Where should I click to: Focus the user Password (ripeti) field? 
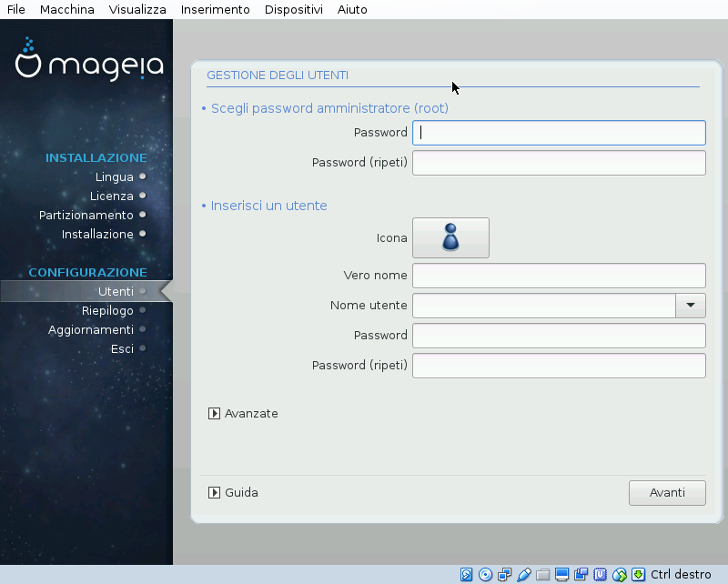pos(559,366)
